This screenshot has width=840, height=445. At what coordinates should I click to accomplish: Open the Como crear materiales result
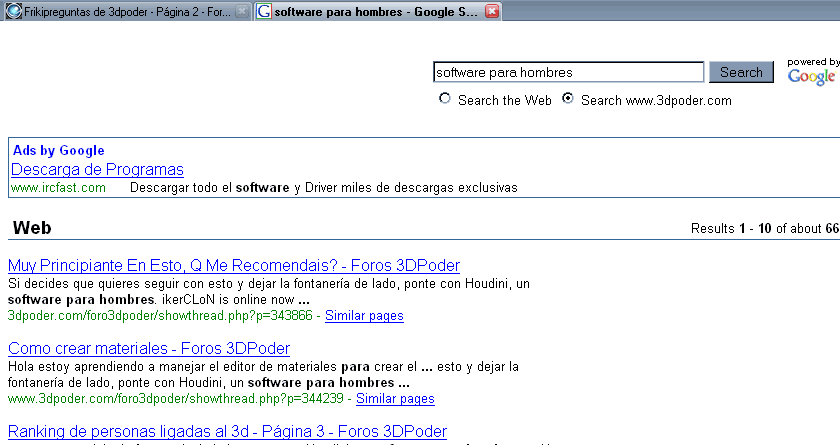[149, 349]
